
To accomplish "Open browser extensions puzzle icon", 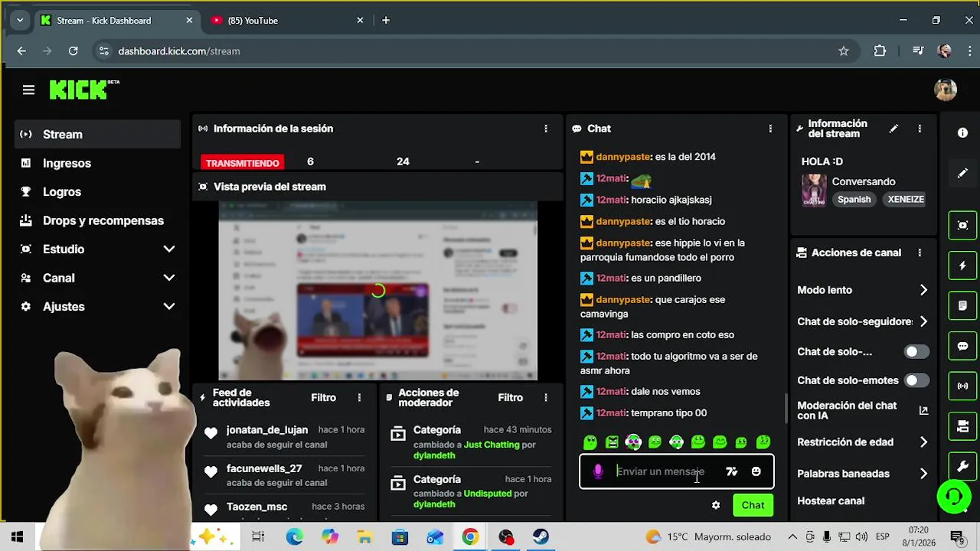I will (880, 51).
